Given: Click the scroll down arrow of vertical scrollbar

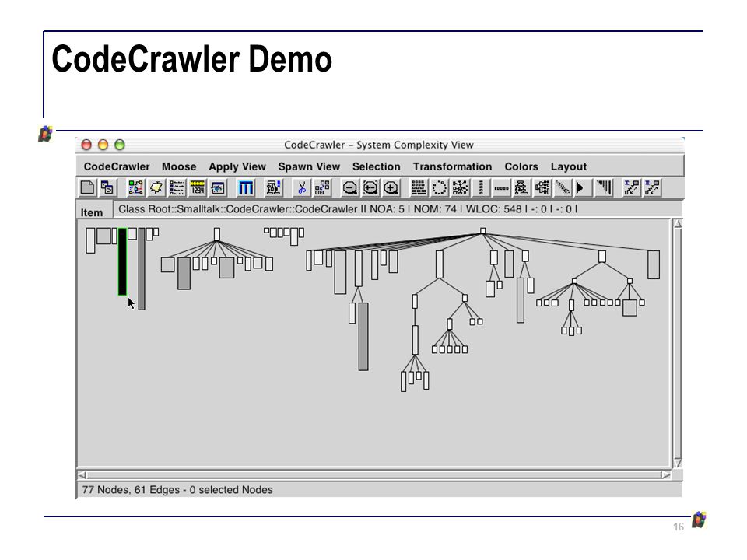Looking at the screenshot, I should click(x=678, y=464).
